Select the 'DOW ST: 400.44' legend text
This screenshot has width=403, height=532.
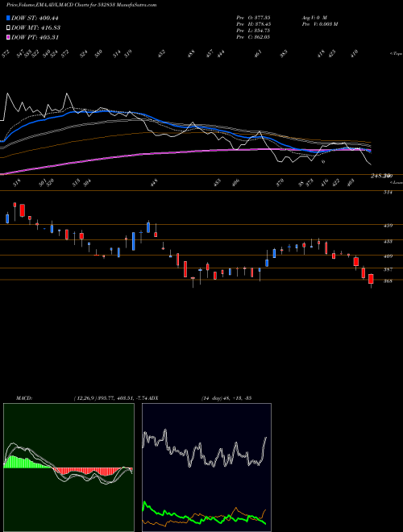[35, 18]
